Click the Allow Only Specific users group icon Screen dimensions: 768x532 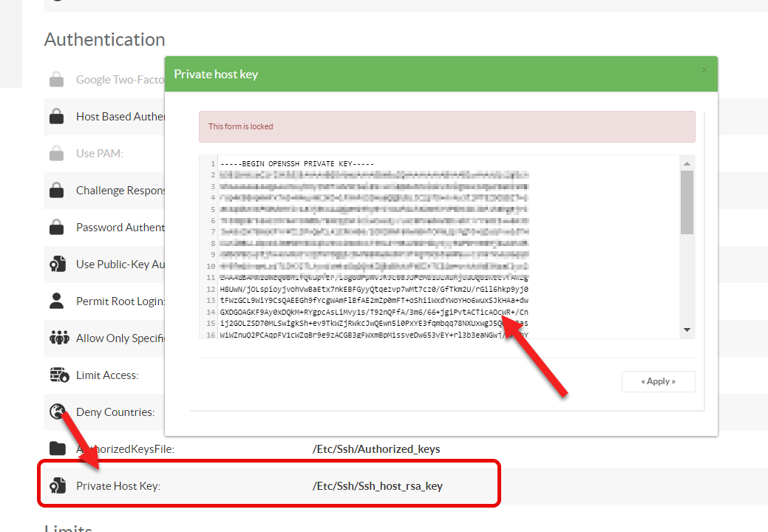58,338
